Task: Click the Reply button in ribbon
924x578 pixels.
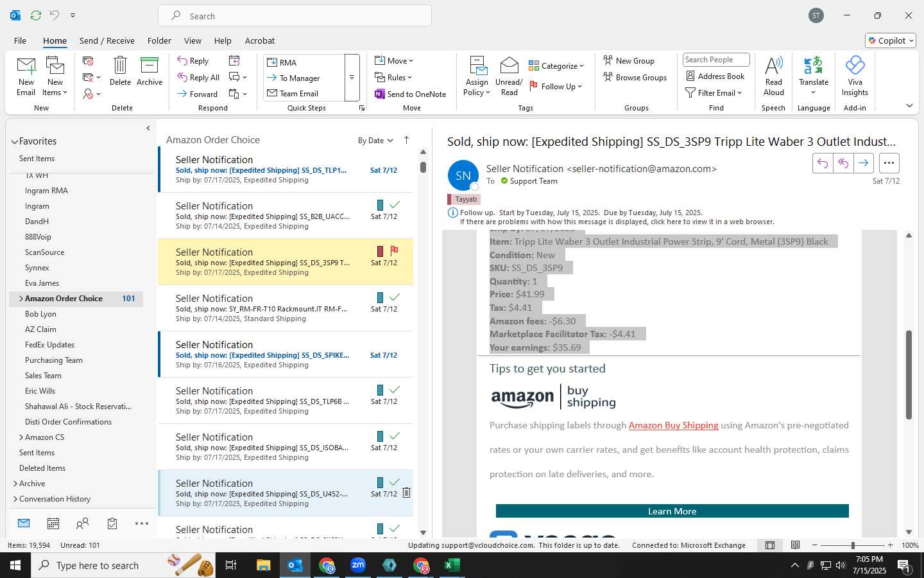Action: [193, 60]
